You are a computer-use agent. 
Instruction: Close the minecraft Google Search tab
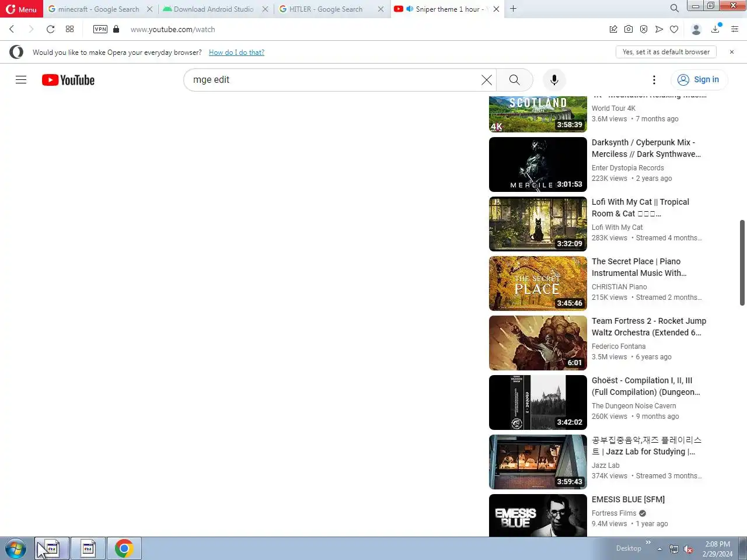pos(149,9)
